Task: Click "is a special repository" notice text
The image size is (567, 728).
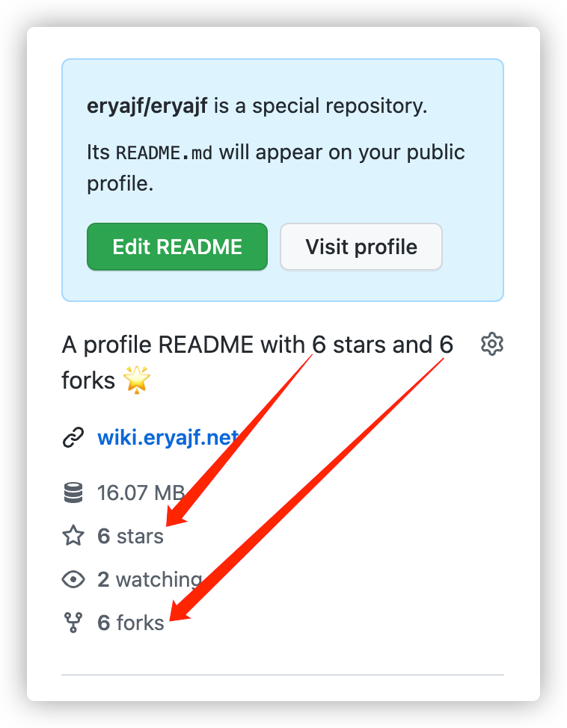Action: [320, 106]
